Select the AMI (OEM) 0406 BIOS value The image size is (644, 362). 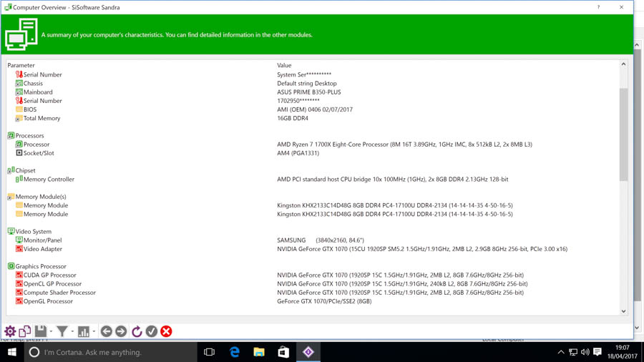(x=315, y=109)
